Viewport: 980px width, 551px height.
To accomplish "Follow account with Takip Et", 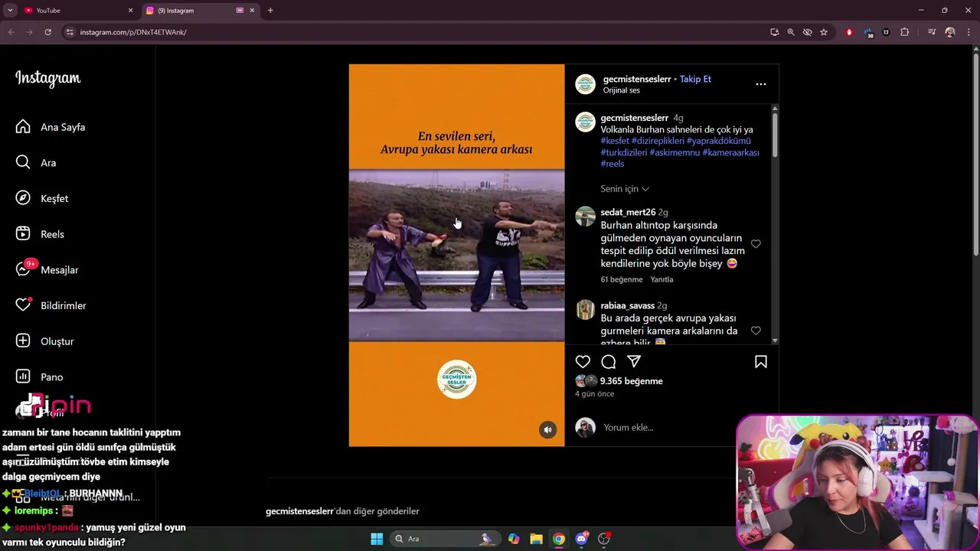I will 695,79.
